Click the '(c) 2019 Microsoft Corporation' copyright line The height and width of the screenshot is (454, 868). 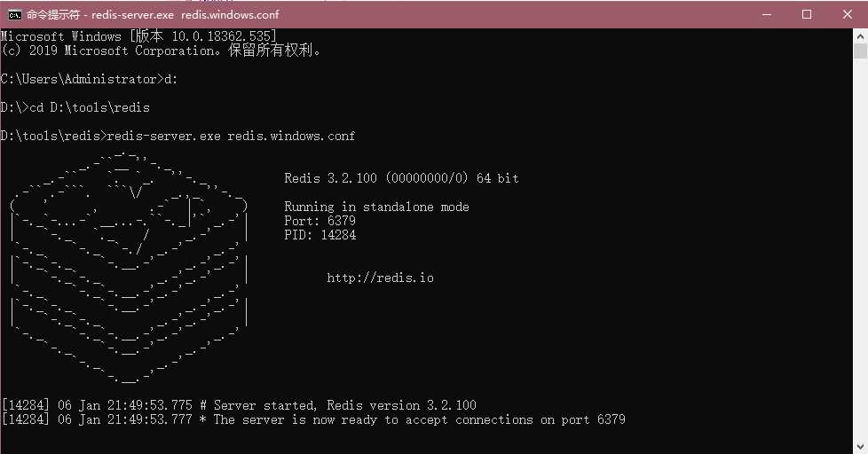click(161, 51)
